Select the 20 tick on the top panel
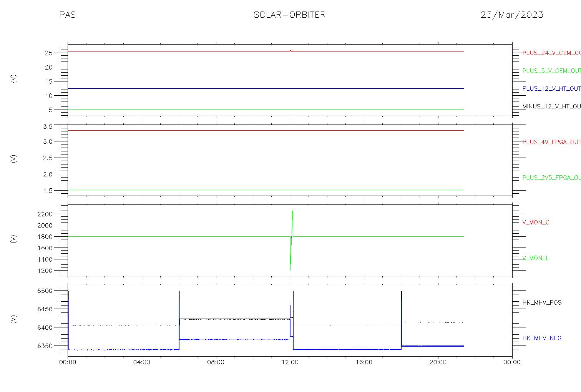 [x=49, y=67]
